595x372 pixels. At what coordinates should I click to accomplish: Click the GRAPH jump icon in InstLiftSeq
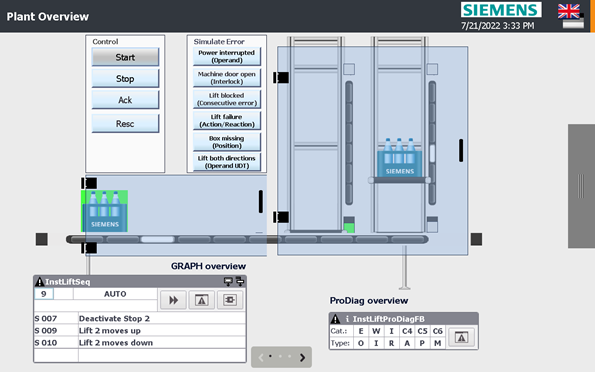coord(230,300)
